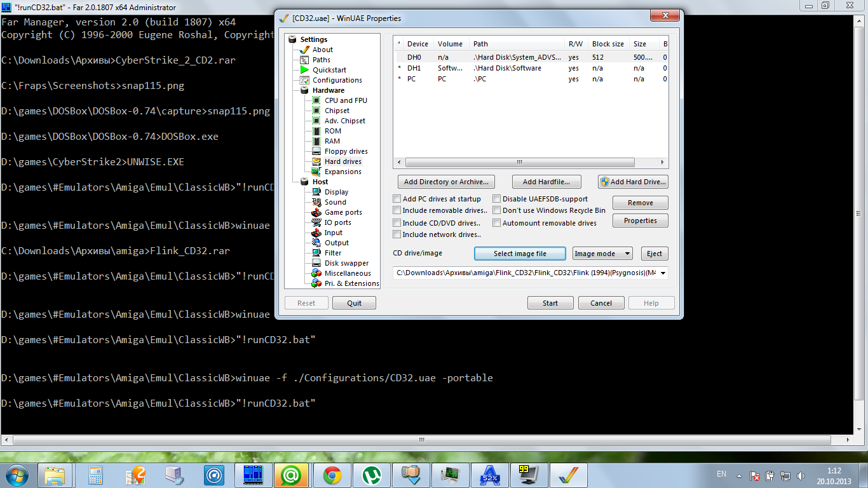Remove the selected drive entry

point(641,203)
